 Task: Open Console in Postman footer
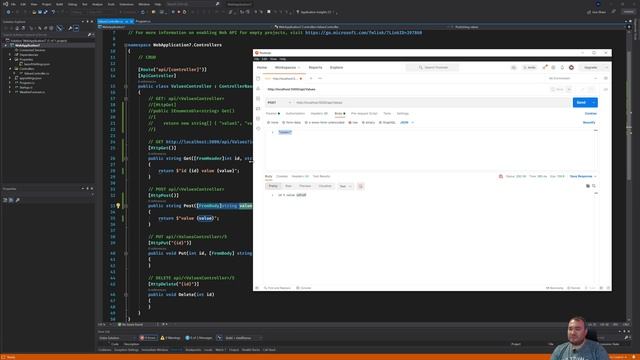304,288
